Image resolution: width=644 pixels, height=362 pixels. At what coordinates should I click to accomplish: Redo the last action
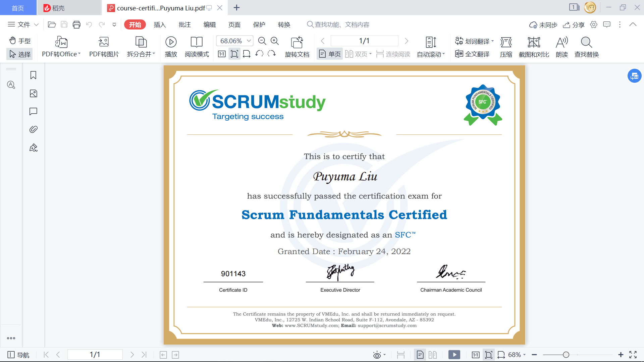102,24
